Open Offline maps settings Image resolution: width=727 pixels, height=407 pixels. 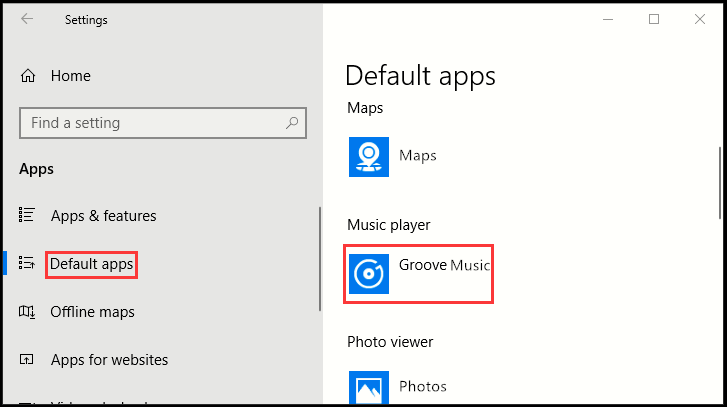coord(92,312)
